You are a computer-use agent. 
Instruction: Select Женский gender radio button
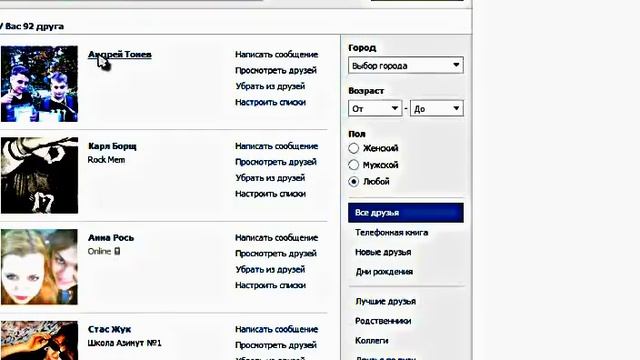click(x=353, y=148)
